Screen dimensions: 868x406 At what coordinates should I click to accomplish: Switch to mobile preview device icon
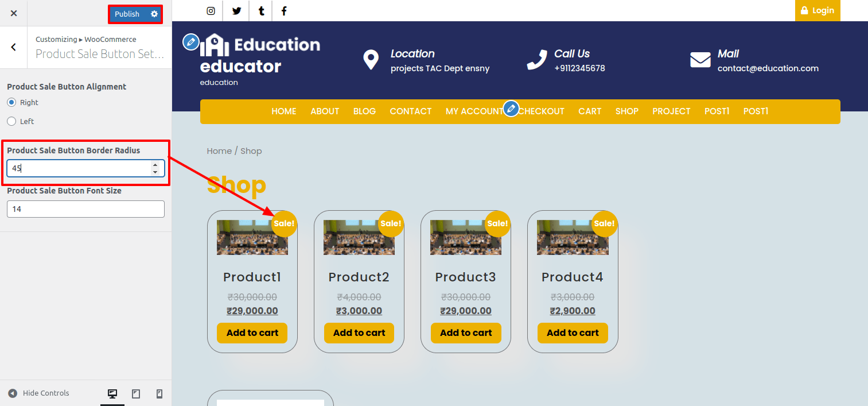[x=159, y=393]
